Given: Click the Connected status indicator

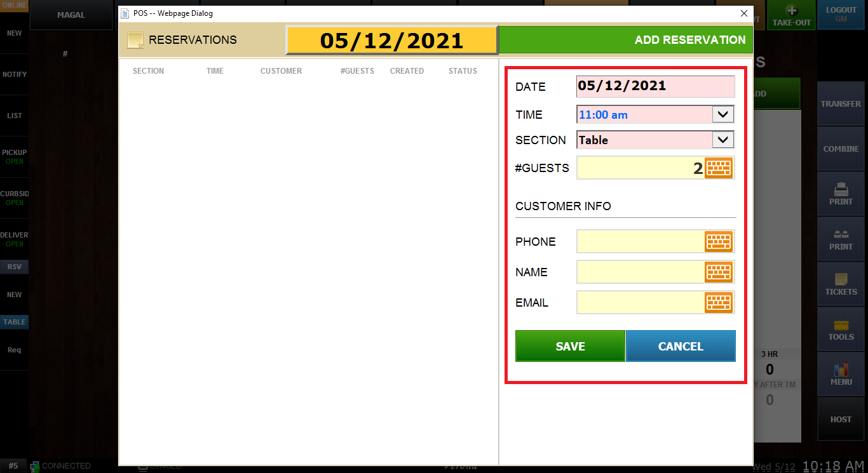Looking at the screenshot, I should click(60, 466).
